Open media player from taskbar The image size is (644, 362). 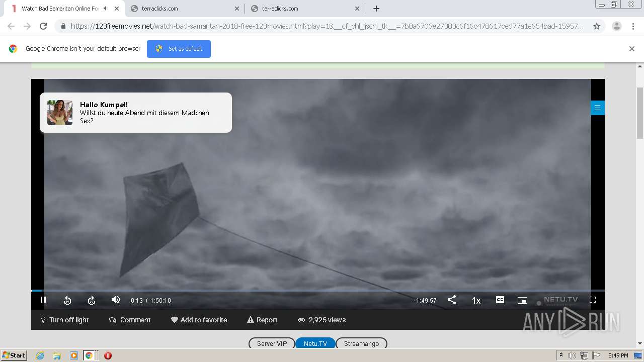(x=74, y=355)
